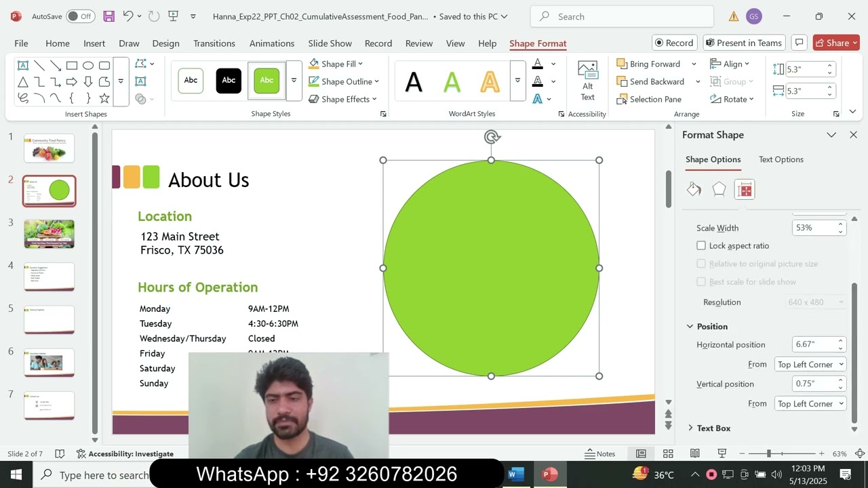Open the Effects pentagon tab icon
The image size is (868, 488).
click(x=719, y=189)
